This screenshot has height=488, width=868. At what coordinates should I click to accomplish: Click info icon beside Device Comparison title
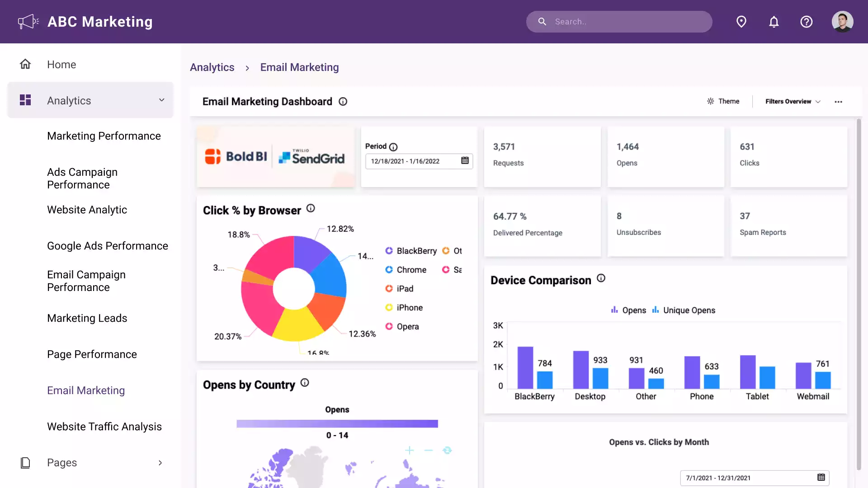pos(601,278)
